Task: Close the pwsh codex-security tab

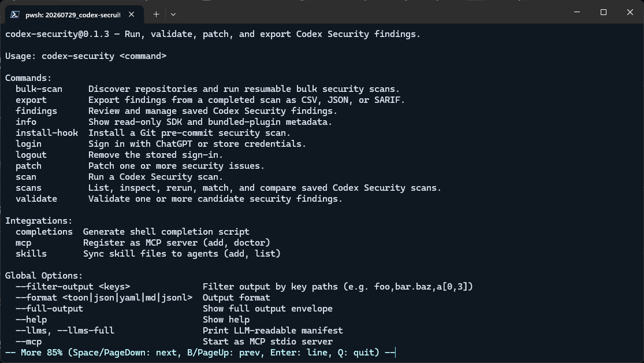Action: click(132, 14)
